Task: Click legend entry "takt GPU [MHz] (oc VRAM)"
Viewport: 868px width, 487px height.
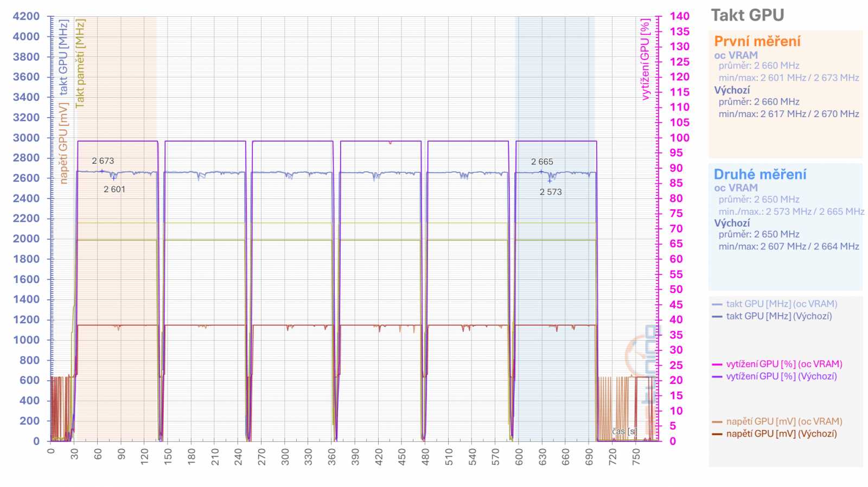Action: [x=782, y=304]
